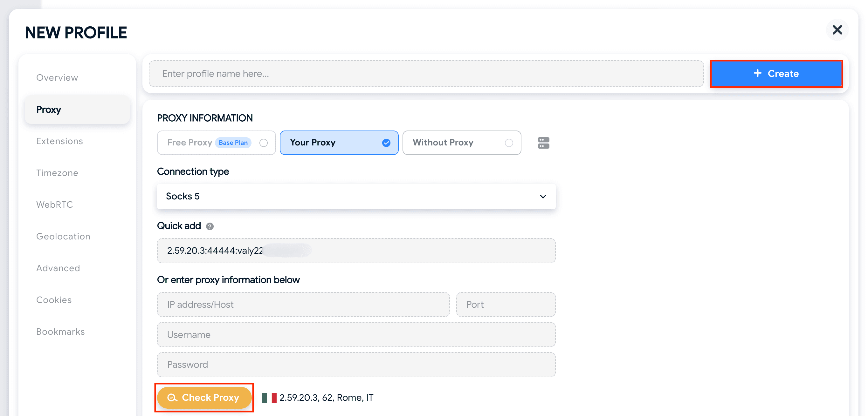Open the Connection type selector
Viewport: 868px width, 416px height.
(x=356, y=196)
